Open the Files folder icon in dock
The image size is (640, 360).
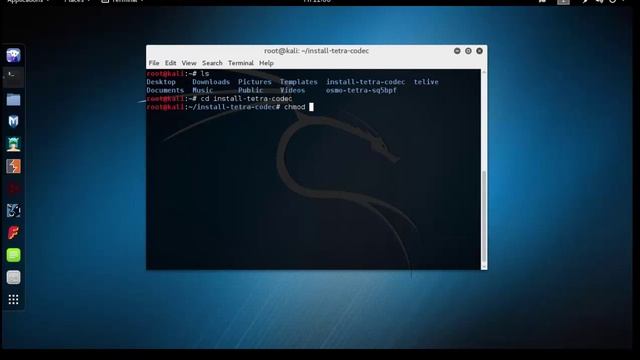[13, 100]
